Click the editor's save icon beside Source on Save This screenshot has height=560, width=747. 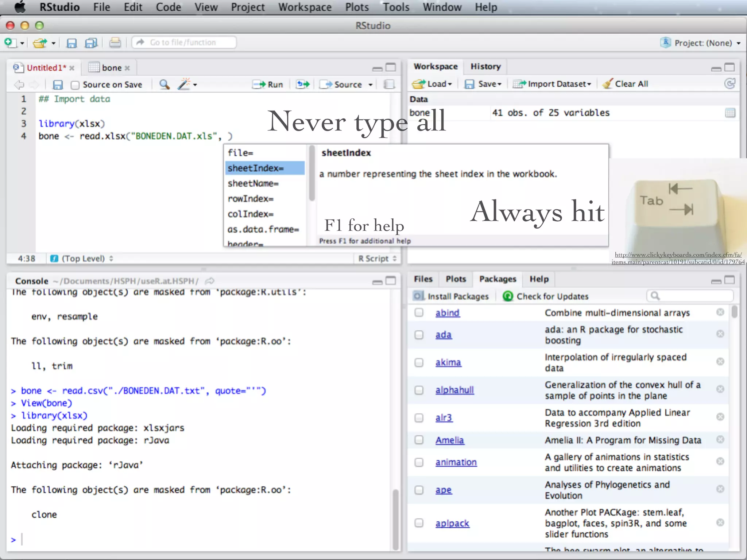[58, 85]
